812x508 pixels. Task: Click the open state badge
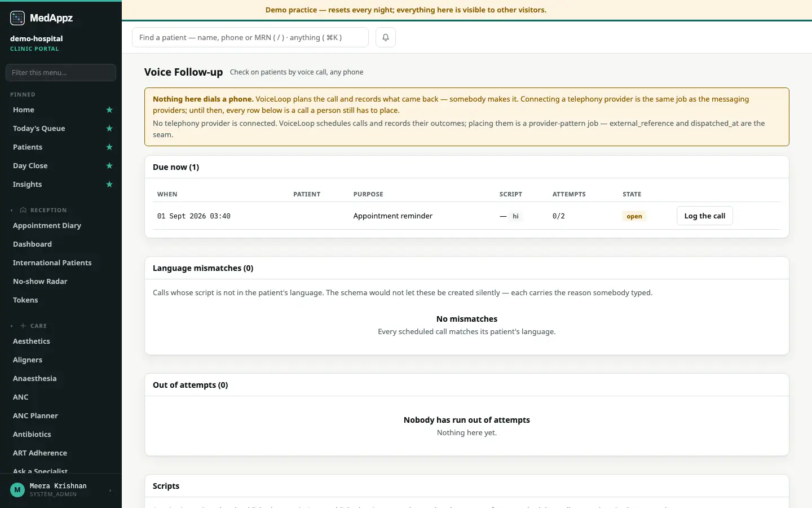pos(634,216)
